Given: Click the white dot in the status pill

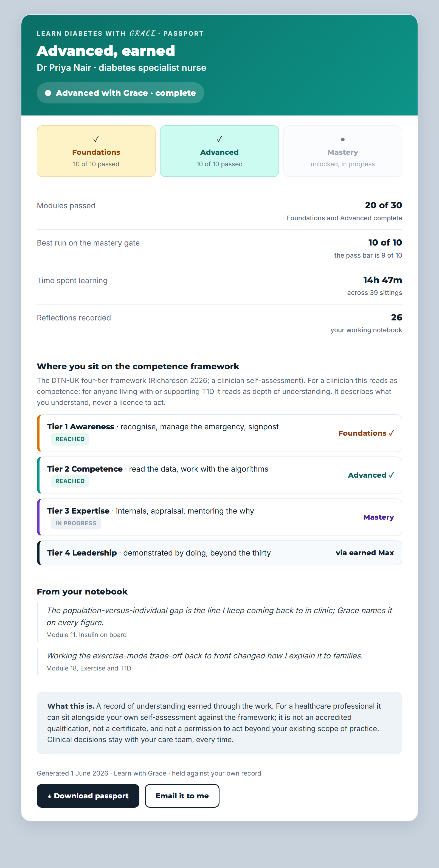Looking at the screenshot, I should click(x=48, y=93).
